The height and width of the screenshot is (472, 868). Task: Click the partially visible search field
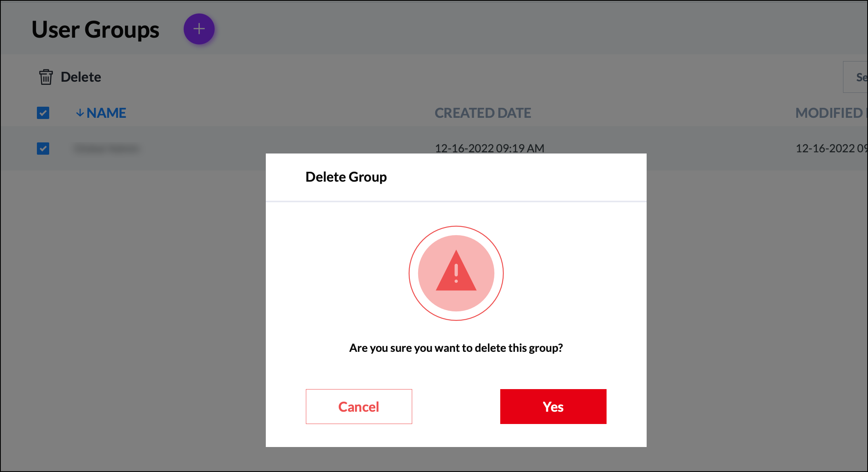click(x=855, y=77)
